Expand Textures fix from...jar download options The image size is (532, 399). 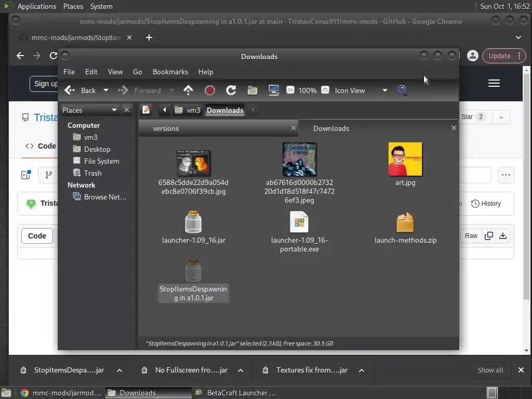point(362,370)
